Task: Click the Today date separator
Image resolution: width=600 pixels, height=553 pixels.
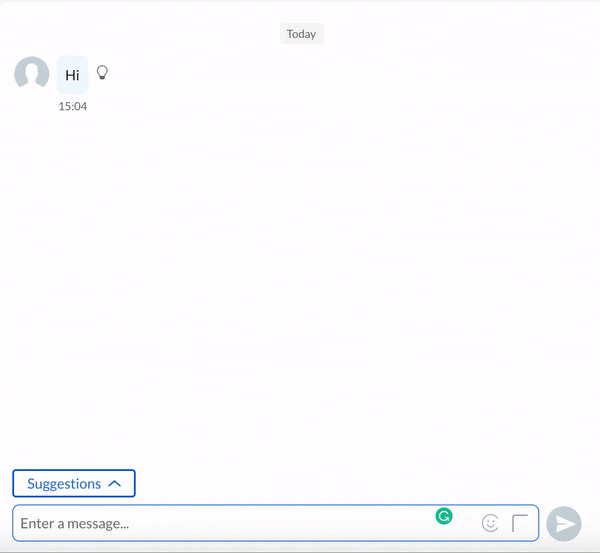Action: click(x=301, y=34)
